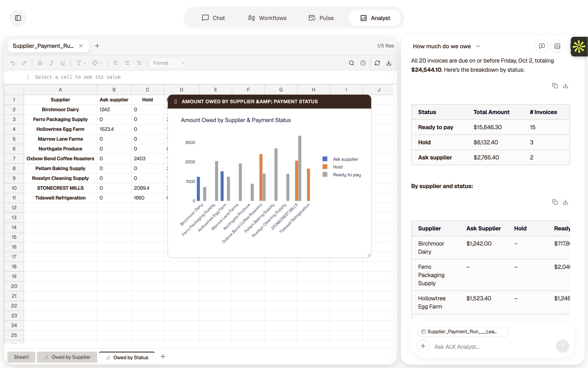The width and height of the screenshot is (588, 368).
Task: Click the Ask supplier legend swatch
Action: coord(325,159)
